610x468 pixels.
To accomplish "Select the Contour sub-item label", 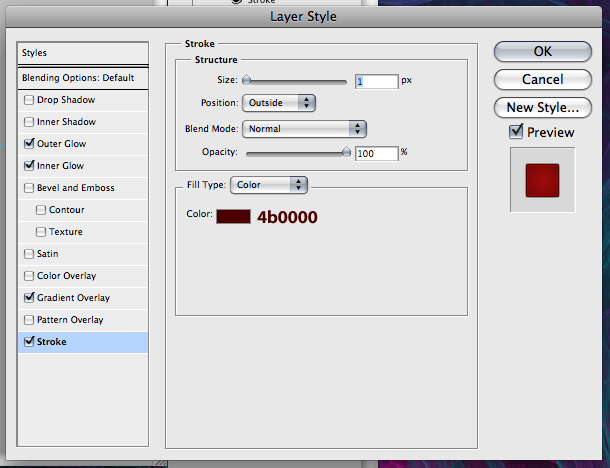I will click(67, 210).
